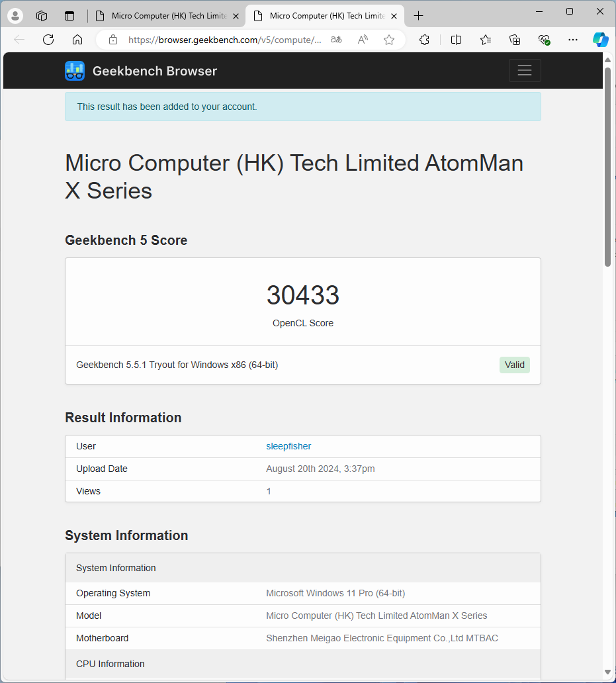The height and width of the screenshot is (683, 616).
Task: Click the Geekbench logo icon
Action: pyautogui.click(x=75, y=71)
